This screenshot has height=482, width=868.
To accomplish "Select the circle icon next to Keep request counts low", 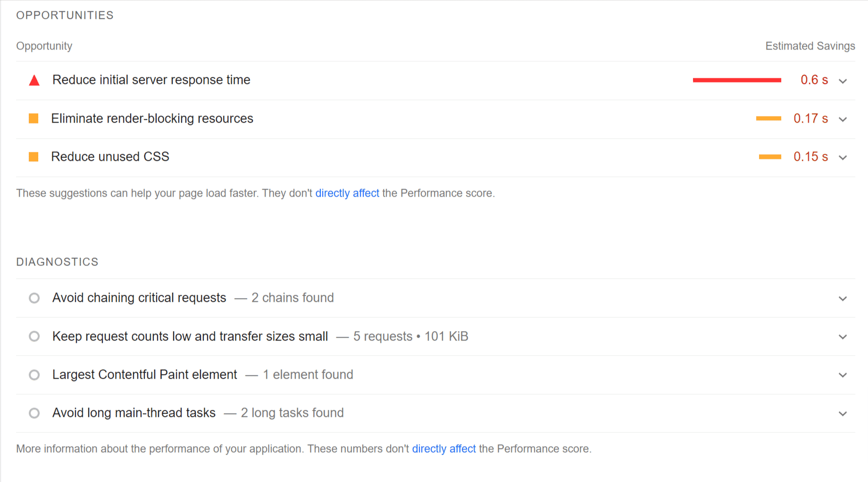I will (34, 336).
